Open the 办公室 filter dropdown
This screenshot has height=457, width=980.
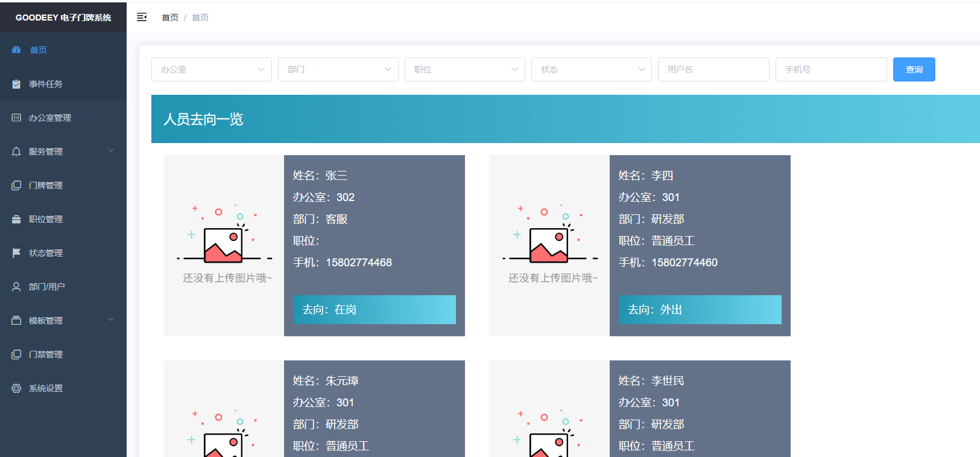211,69
